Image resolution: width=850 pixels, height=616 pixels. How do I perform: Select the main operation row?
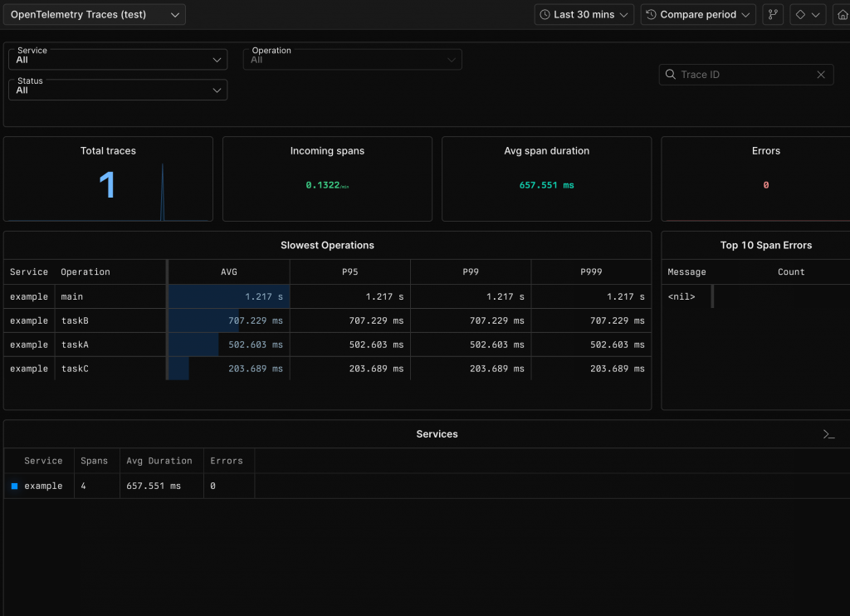coord(327,296)
